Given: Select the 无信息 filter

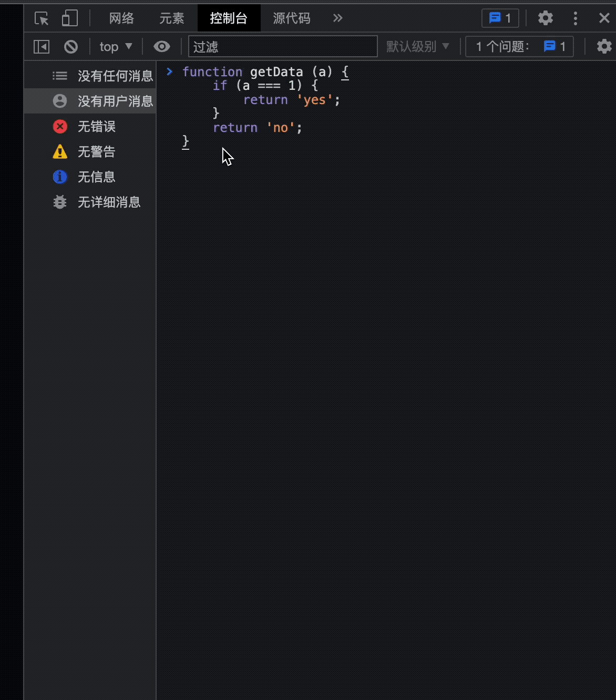Looking at the screenshot, I should point(90,177).
